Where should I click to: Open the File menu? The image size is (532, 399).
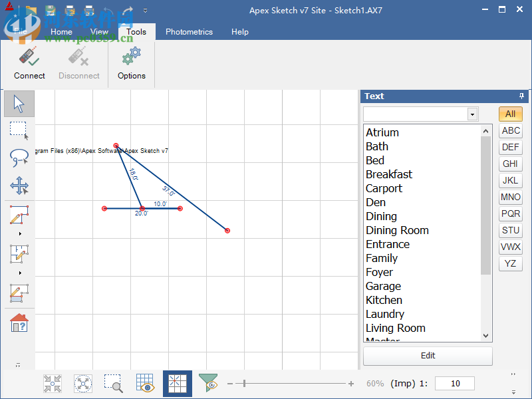[21, 31]
